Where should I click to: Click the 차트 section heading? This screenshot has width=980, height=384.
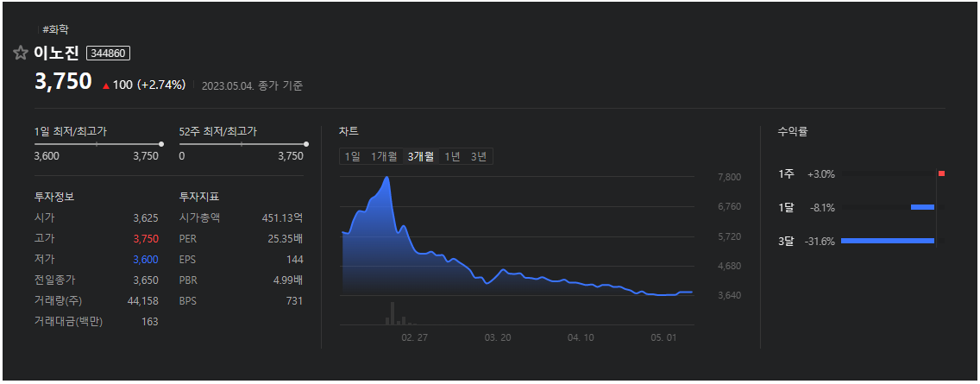(349, 131)
